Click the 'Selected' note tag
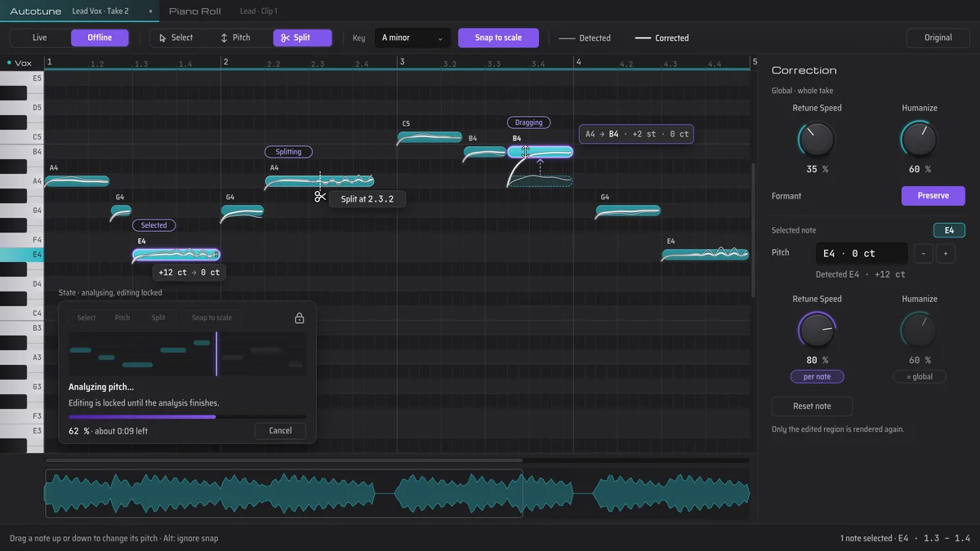The width and height of the screenshot is (980, 551). click(154, 225)
